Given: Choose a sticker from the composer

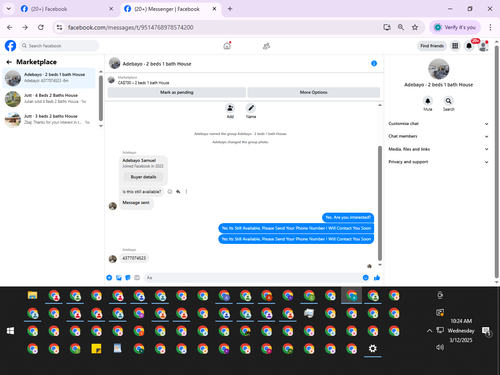Looking at the screenshot, I should click(128, 278).
